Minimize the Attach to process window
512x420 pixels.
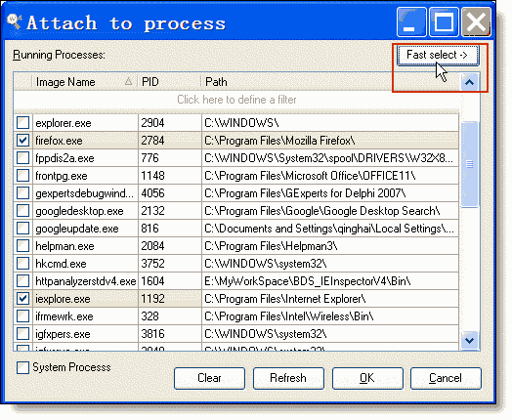tap(411, 22)
